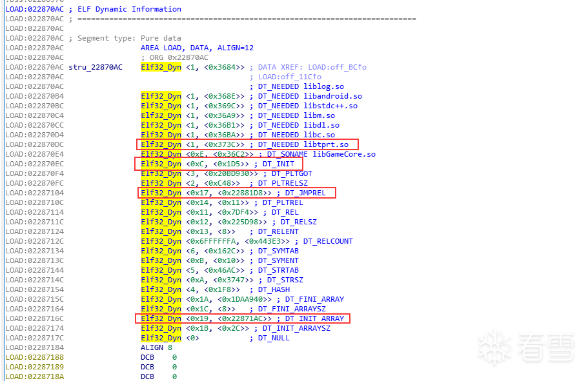This screenshot has width=588, height=381.
Task: Click the value <0x19, <0x22871AC>>
Action: pos(228,319)
